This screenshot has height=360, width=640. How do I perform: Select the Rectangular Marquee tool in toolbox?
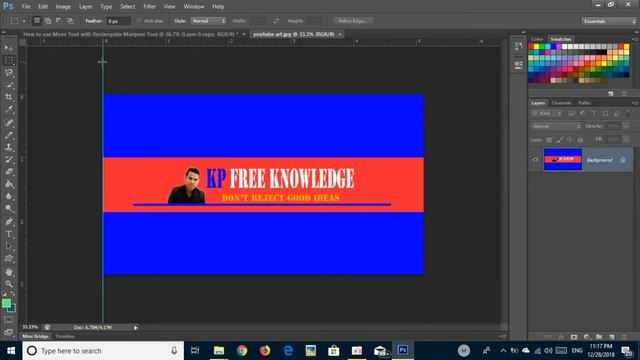coord(9,60)
